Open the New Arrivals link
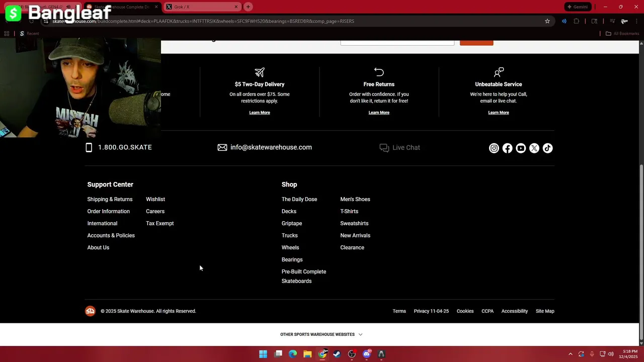The image size is (644, 362). (355, 236)
